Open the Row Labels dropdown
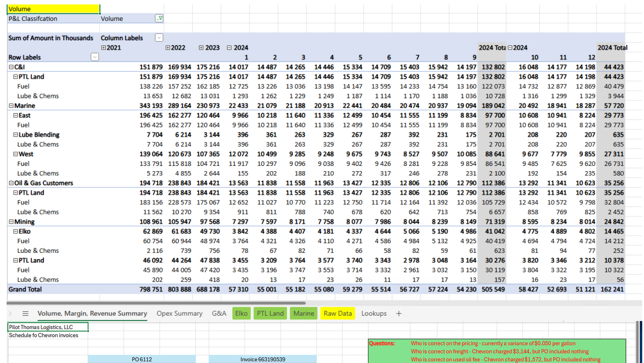Image resolution: width=644 pixels, height=363 pixels. (x=94, y=57)
